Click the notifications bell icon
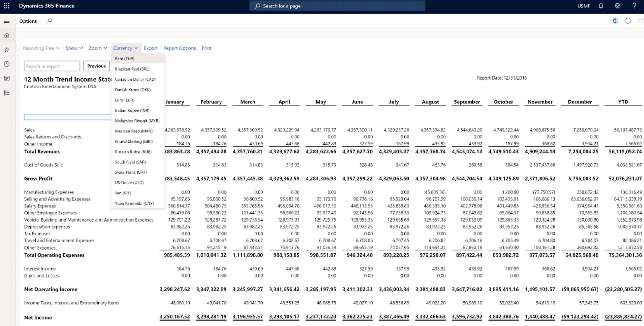Screen dimensions: 644x326 [x=601, y=6]
